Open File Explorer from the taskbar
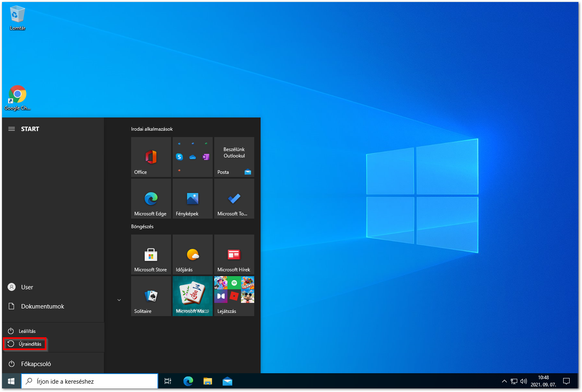 tap(207, 381)
